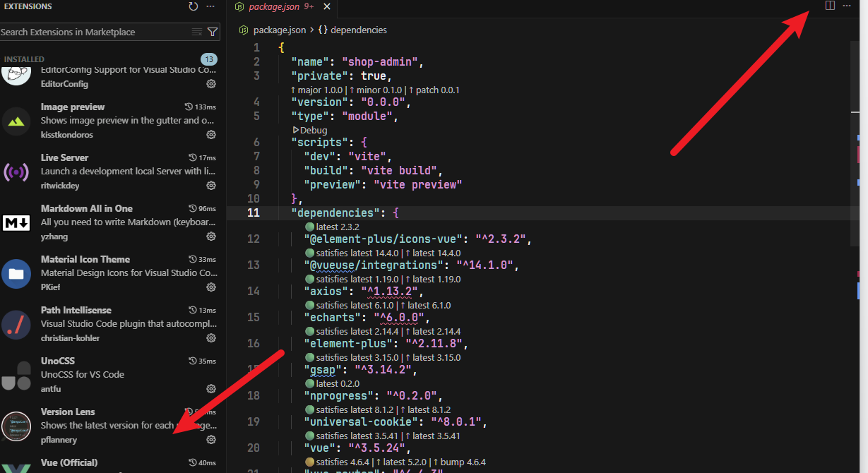Click line number 11 in gutter
868x473 pixels.
254,212
